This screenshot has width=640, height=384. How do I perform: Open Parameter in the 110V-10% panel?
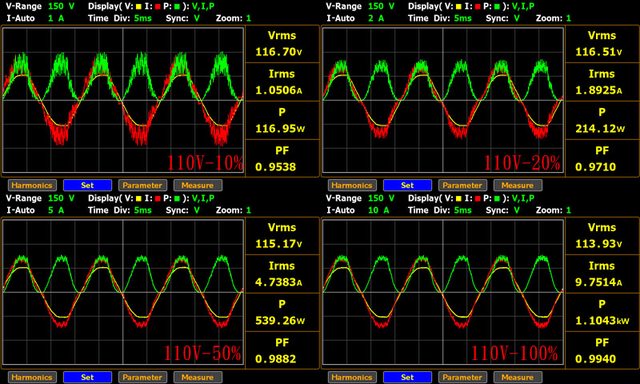(x=142, y=185)
